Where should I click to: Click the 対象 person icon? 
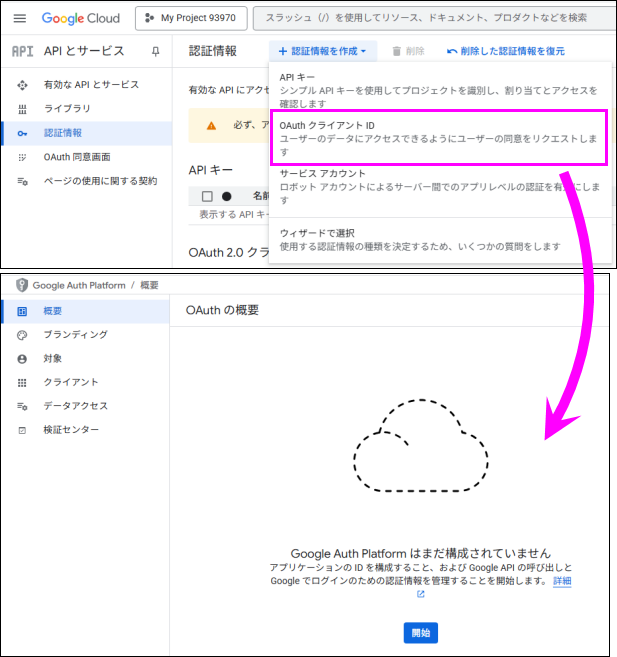(x=22, y=359)
